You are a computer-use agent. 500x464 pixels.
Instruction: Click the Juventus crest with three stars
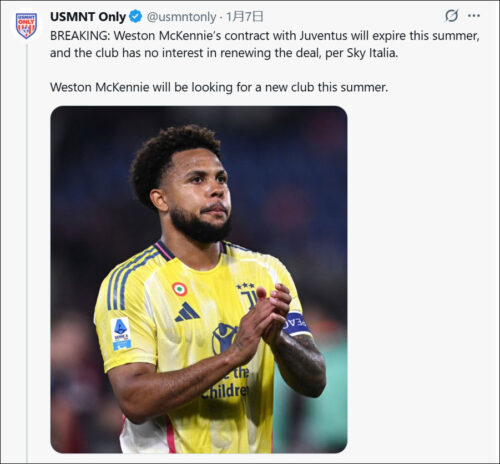pos(247,295)
